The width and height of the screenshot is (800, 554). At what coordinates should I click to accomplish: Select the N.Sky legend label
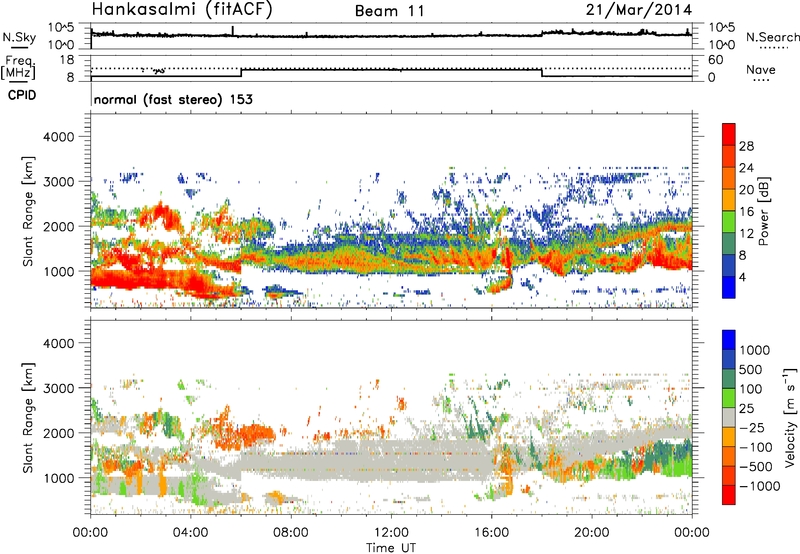(19, 37)
